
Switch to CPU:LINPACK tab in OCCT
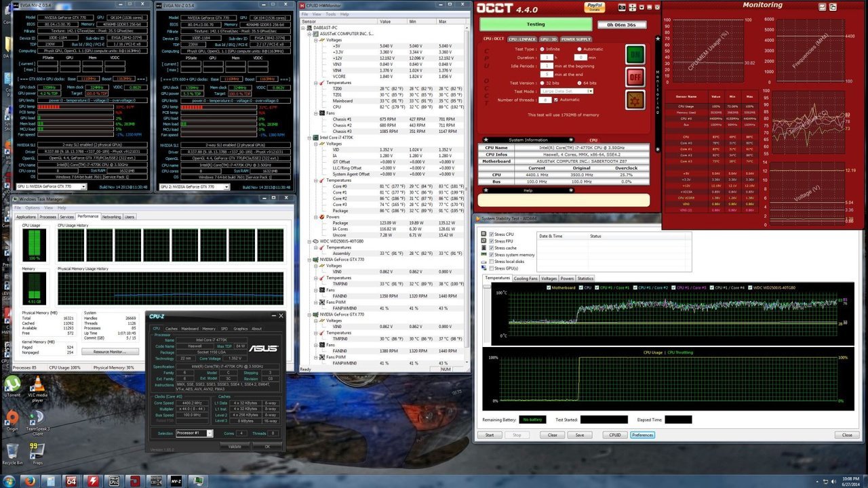522,39
